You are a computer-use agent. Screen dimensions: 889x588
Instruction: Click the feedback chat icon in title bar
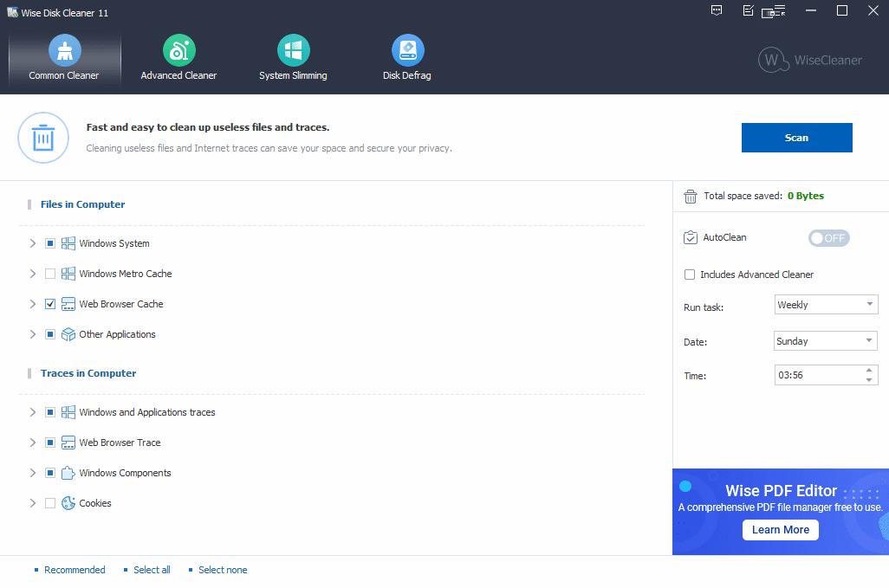point(717,10)
